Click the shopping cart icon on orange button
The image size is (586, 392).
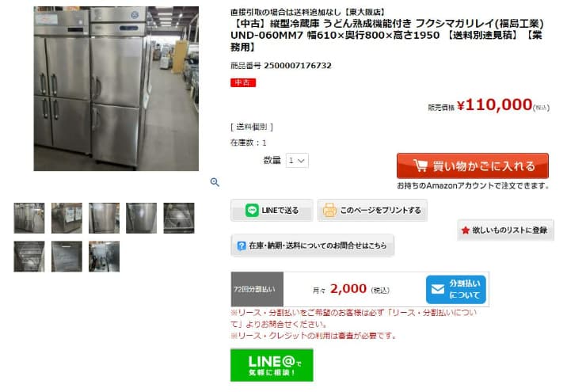tap(420, 166)
